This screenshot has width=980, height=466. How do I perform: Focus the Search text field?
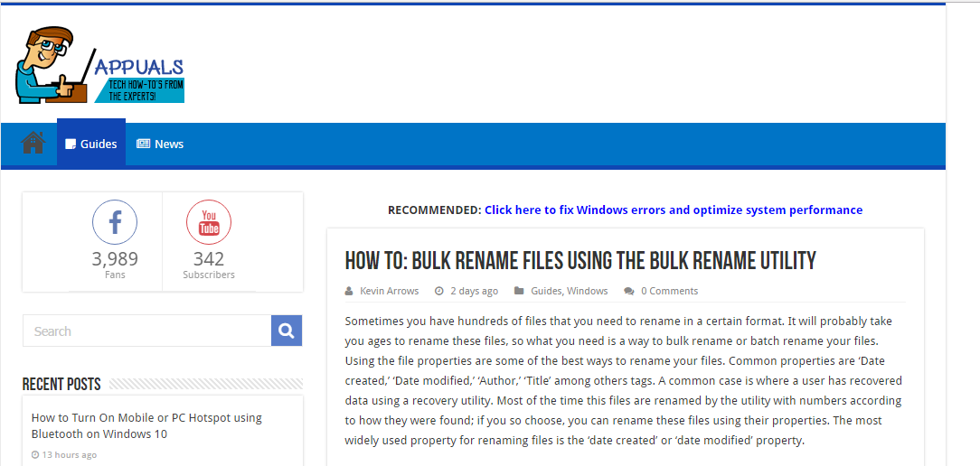click(x=146, y=331)
